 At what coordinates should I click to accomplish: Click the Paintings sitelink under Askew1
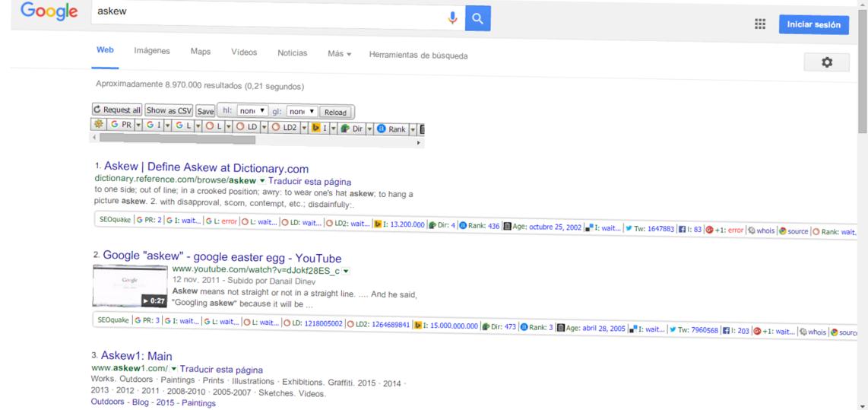pyautogui.click(x=198, y=403)
